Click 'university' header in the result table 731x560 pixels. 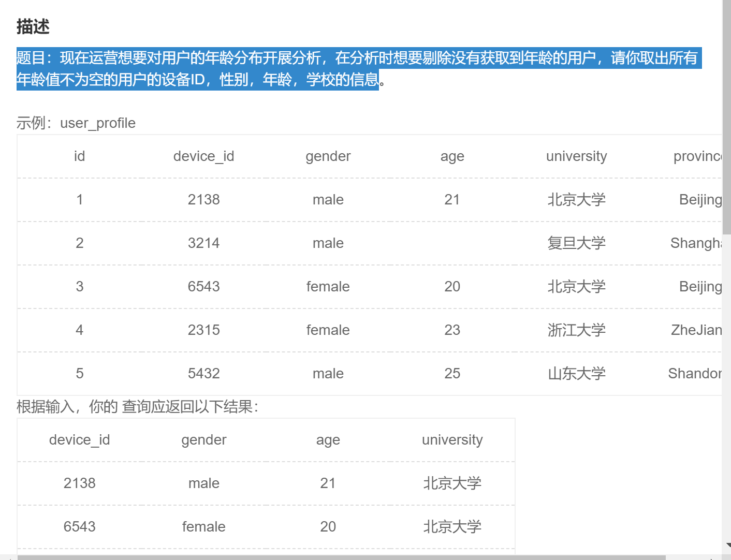(452, 440)
